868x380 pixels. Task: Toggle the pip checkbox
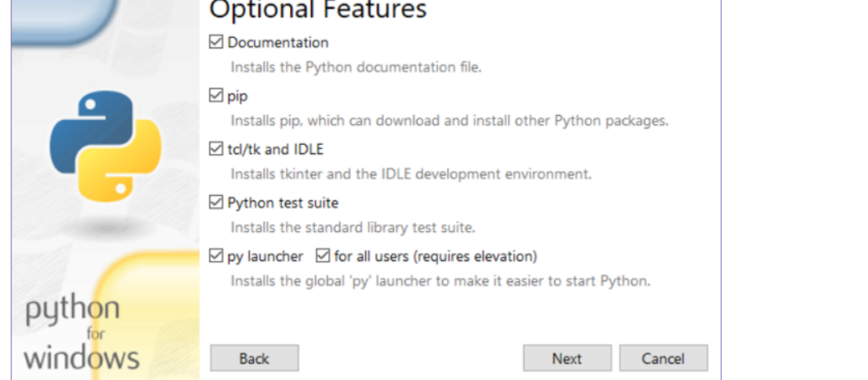[217, 96]
